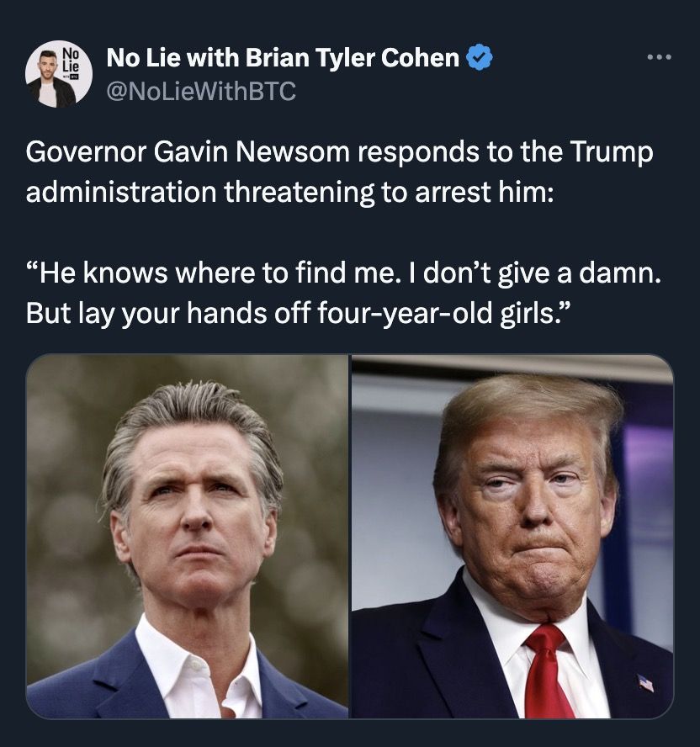Screen dimensions: 700x747
Task: Click the words 'Governor Gavin Newsom' in tweet
Action: 188,152
